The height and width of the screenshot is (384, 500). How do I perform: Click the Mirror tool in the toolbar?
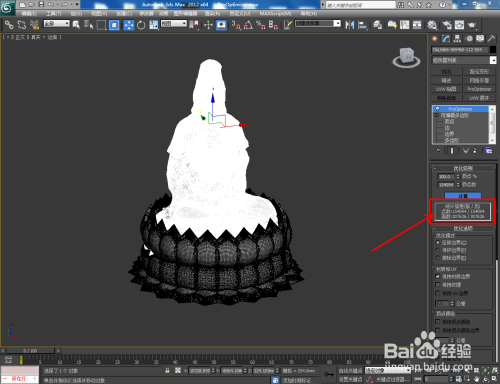pyautogui.click(x=350, y=25)
